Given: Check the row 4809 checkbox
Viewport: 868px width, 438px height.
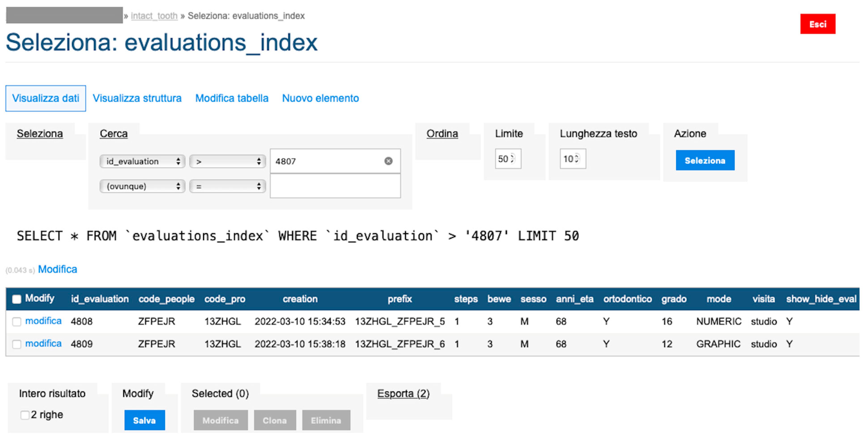Looking at the screenshot, I should click(17, 344).
